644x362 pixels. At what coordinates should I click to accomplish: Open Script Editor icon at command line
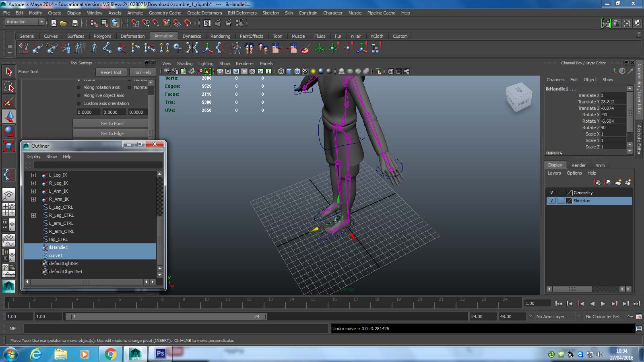[639, 329]
